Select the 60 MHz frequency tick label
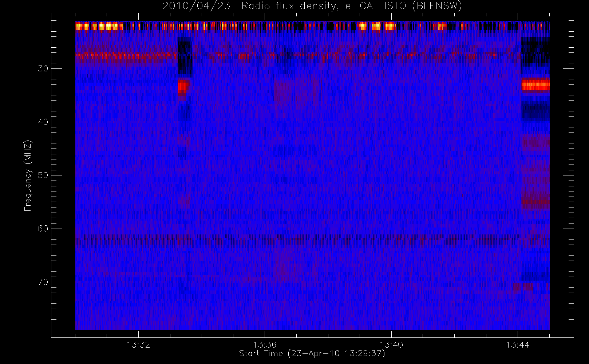The width and height of the screenshot is (589, 364). pos(43,229)
